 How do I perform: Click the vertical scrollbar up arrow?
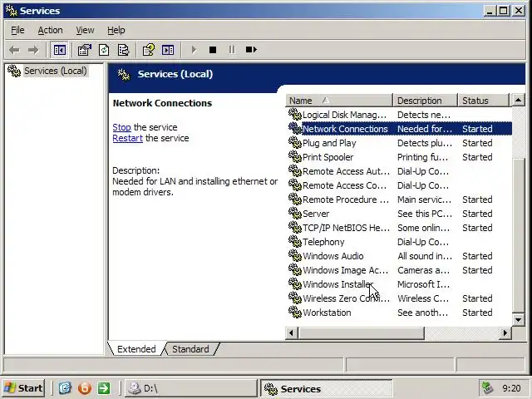coord(518,100)
